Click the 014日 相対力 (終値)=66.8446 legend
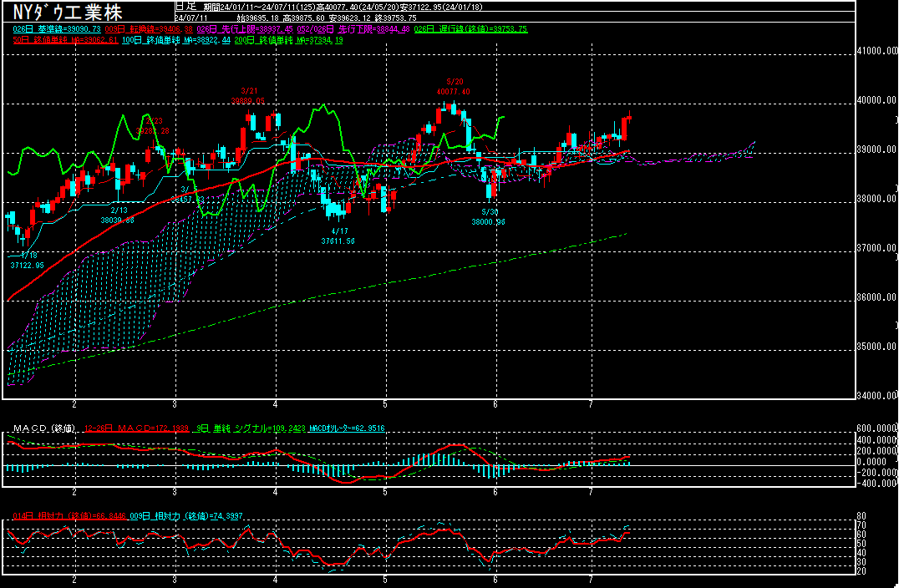The height and width of the screenshot is (588, 899). (69, 516)
